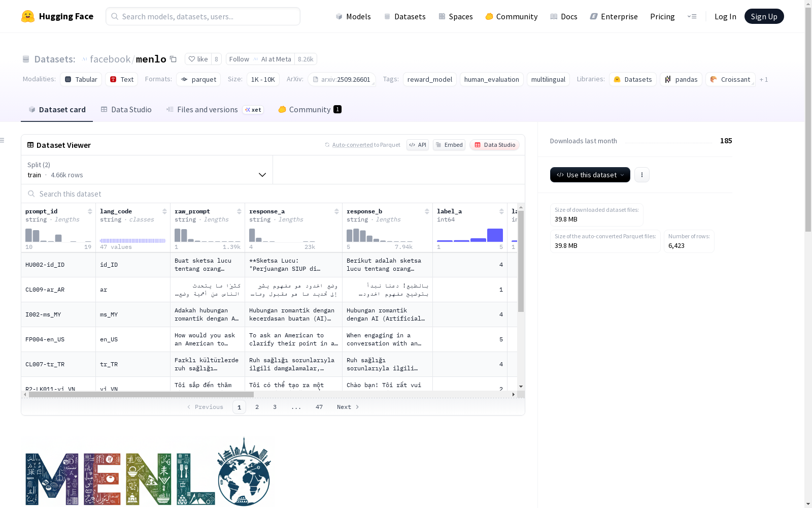
Task: Sort the response_a column
Action: click(336, 211)
